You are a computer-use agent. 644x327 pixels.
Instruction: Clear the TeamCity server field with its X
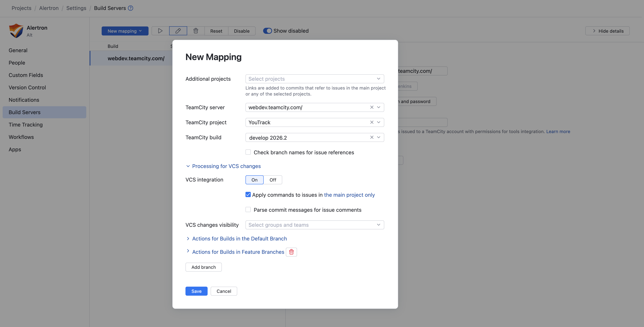coord(372,107)
